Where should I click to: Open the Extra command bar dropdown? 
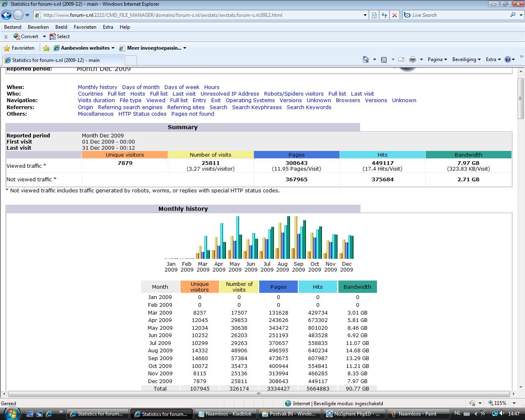tap(493, 59)
